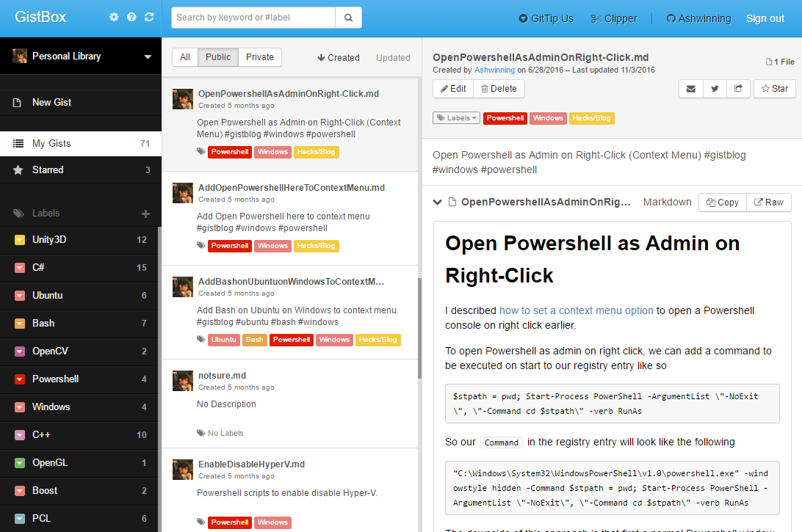Open the Labels dropdown on gist
Viewport: 802px width, 532px height.
456,118
